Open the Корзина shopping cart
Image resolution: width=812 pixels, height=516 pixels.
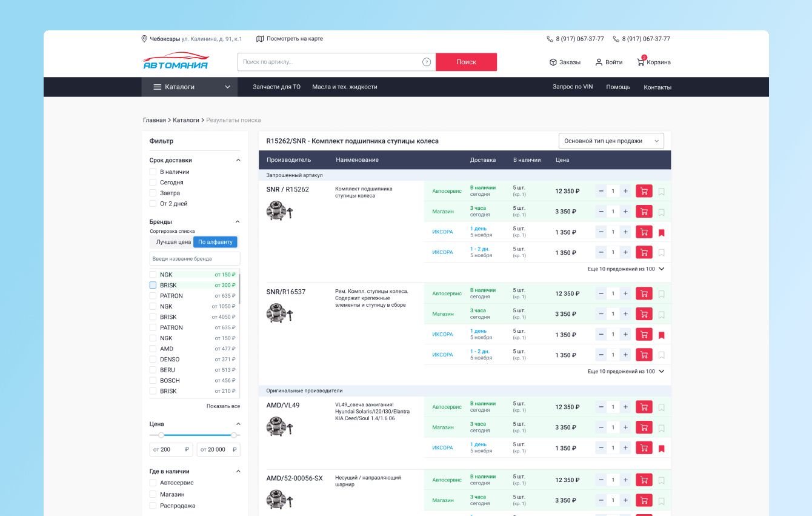tap(653, 62)
